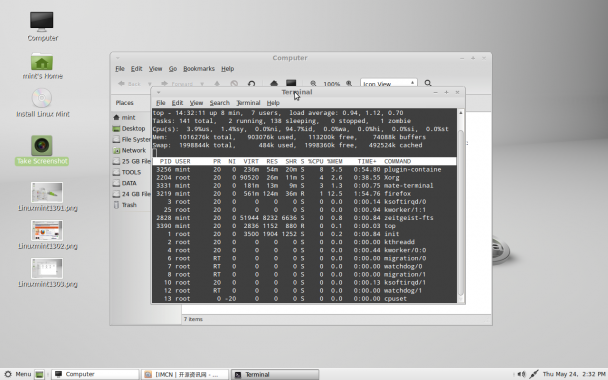Open the Icon View dropdown
The width and height of the screenshot is (608, 380).
389,83
